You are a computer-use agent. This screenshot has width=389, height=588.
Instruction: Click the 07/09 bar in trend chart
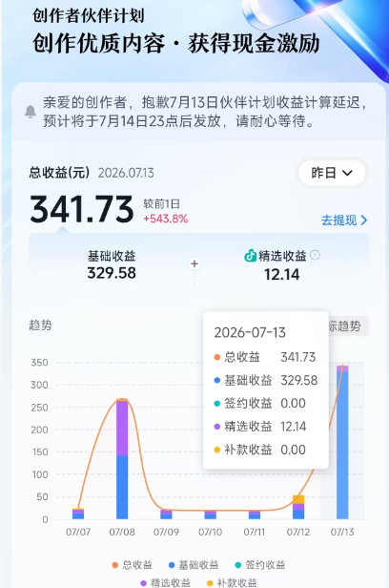pos(166,514)
